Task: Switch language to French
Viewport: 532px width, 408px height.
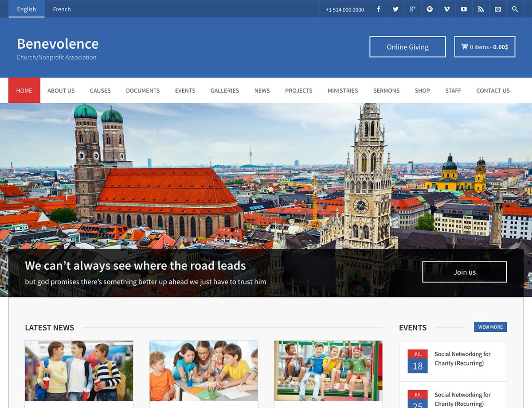Action: tap(62, 9)
